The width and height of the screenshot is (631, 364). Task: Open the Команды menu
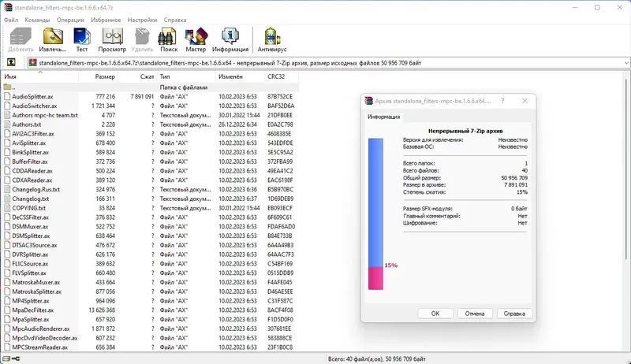click(x=37, y=20)
